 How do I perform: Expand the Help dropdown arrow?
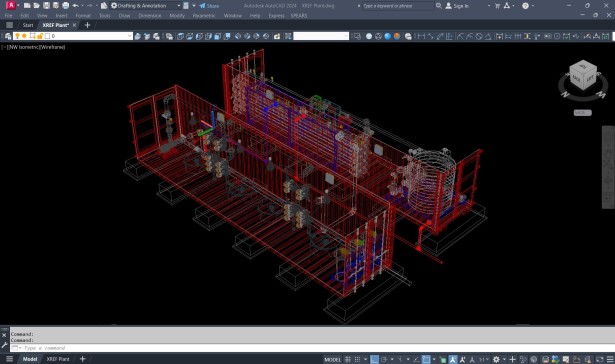pos(533,6)
